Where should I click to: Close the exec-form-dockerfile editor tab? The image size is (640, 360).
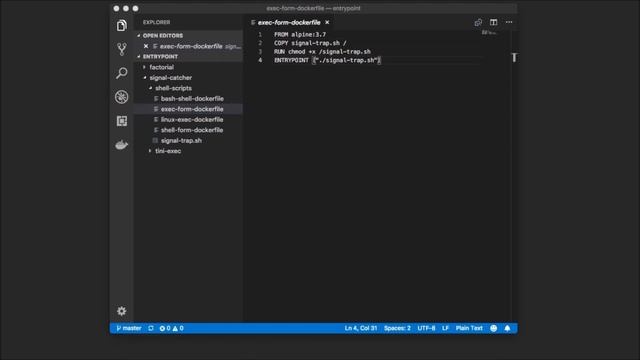[327, 22]
